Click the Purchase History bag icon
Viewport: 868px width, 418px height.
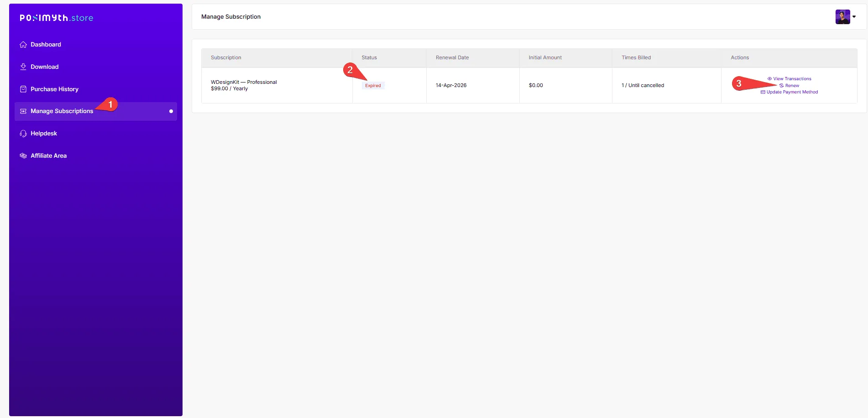point(23,89)
